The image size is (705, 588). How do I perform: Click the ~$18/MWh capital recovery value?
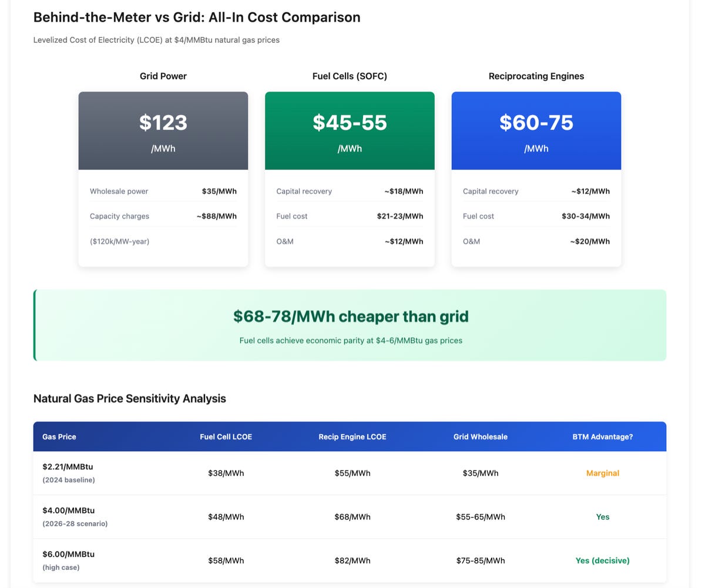click(404, 191)
